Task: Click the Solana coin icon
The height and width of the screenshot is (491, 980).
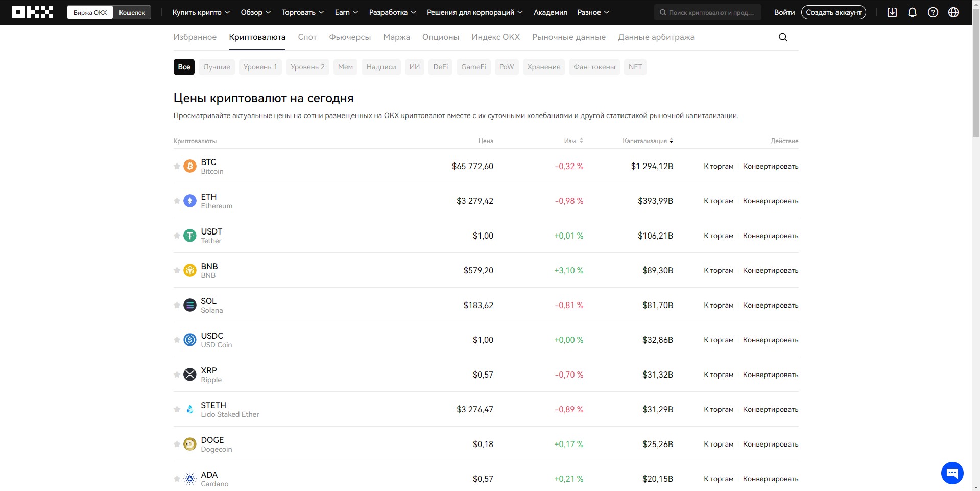Action: (190, 305)
